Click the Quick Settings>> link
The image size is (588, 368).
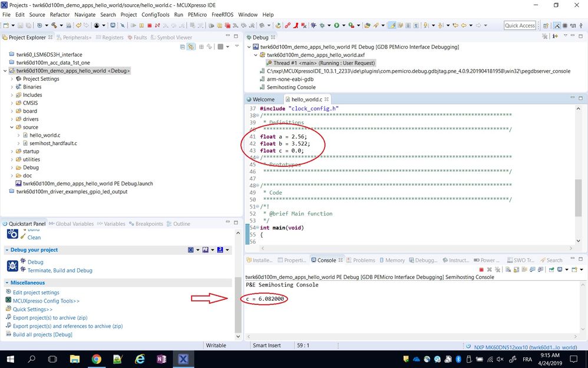click(32, 310)
